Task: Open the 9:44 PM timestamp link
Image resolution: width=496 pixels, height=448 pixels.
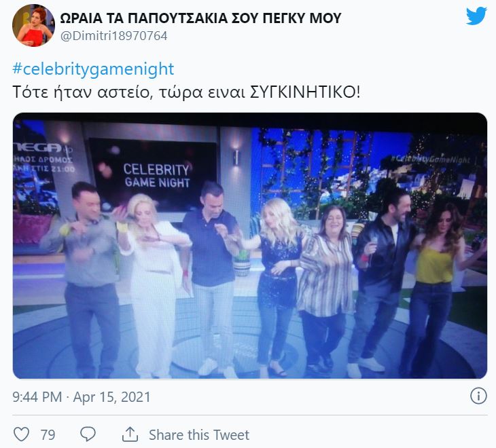Action: click(x=37, y=397)
